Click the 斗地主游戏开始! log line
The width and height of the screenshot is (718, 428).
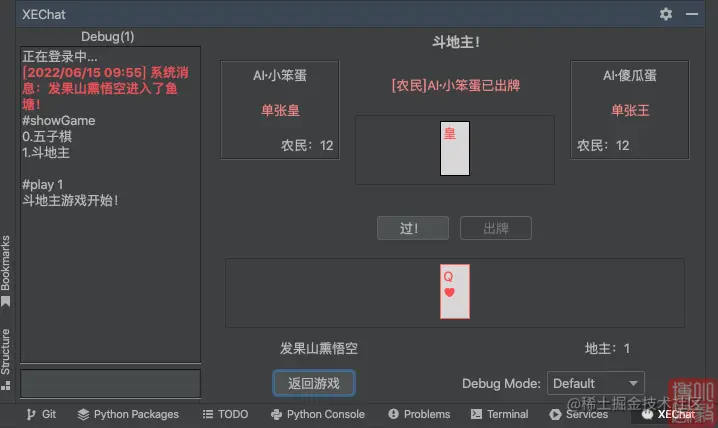(71, 200)
